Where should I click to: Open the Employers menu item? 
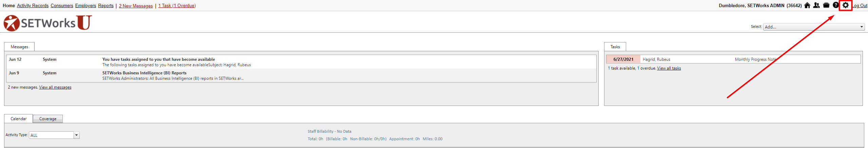click(x=86, y=6)
